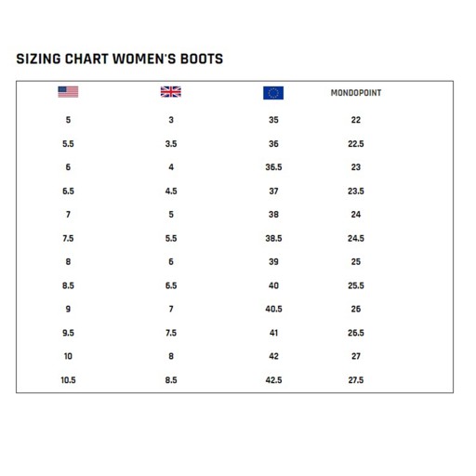The height and width of the screenshot is (476, 476).
Task: Click UK size 3.5
Action: pos(171,144)
